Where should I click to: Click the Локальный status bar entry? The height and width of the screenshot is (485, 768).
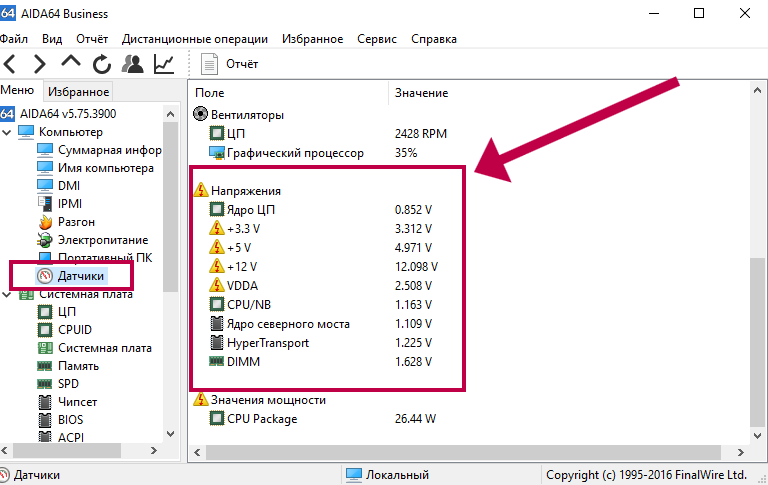(x=387, y=475)
